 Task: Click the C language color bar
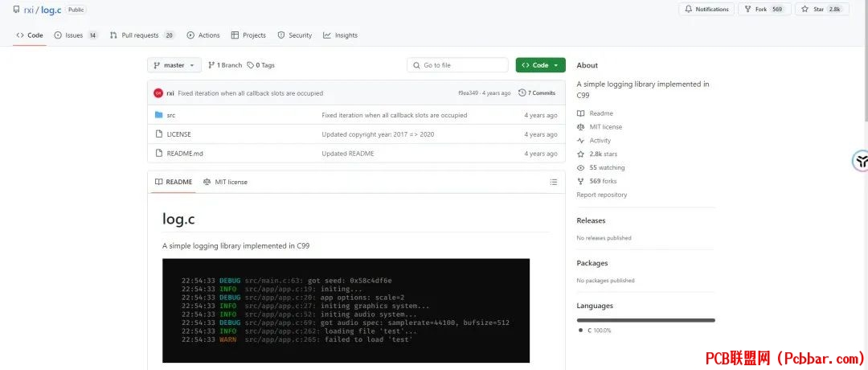click(x=646, y=320)
